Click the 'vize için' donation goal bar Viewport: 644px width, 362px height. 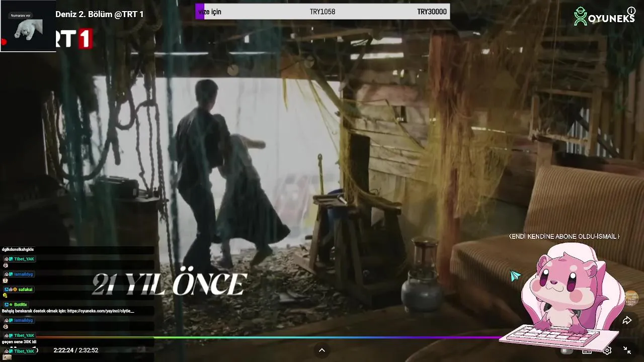click(x=323, y=12)
